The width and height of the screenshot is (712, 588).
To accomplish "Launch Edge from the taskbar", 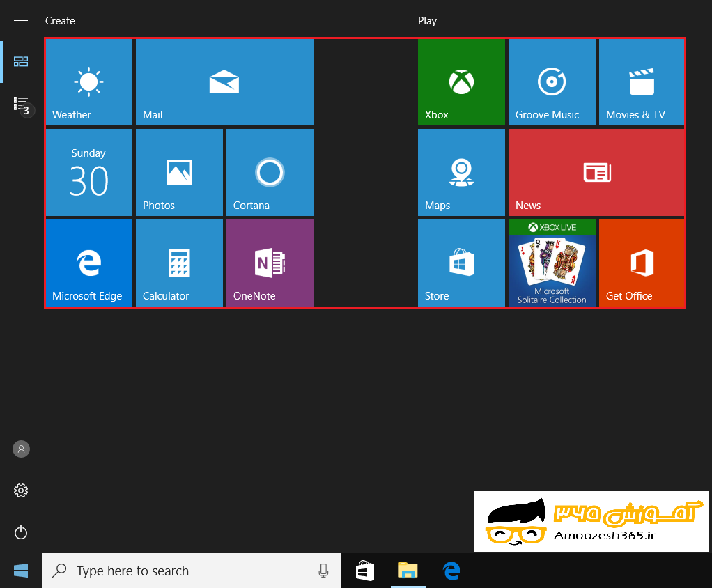I will pyautogui.click(x=451, y=571).
